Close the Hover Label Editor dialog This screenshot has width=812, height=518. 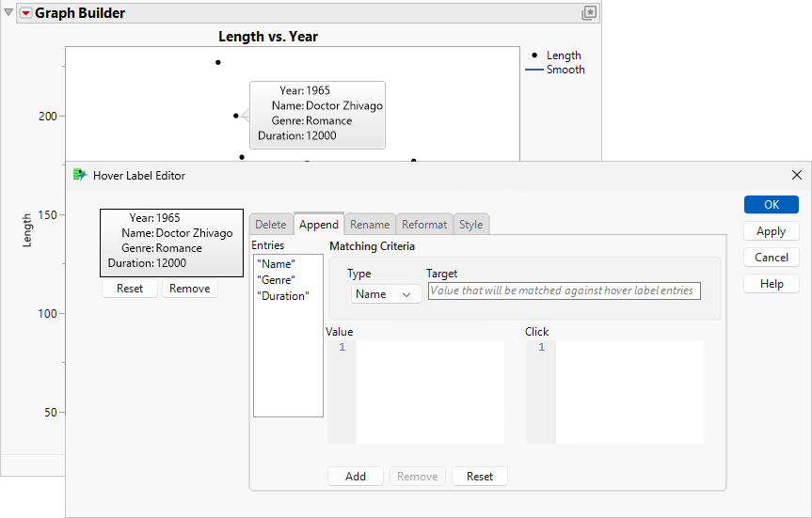pyautogui.click(x=797, y=175)
